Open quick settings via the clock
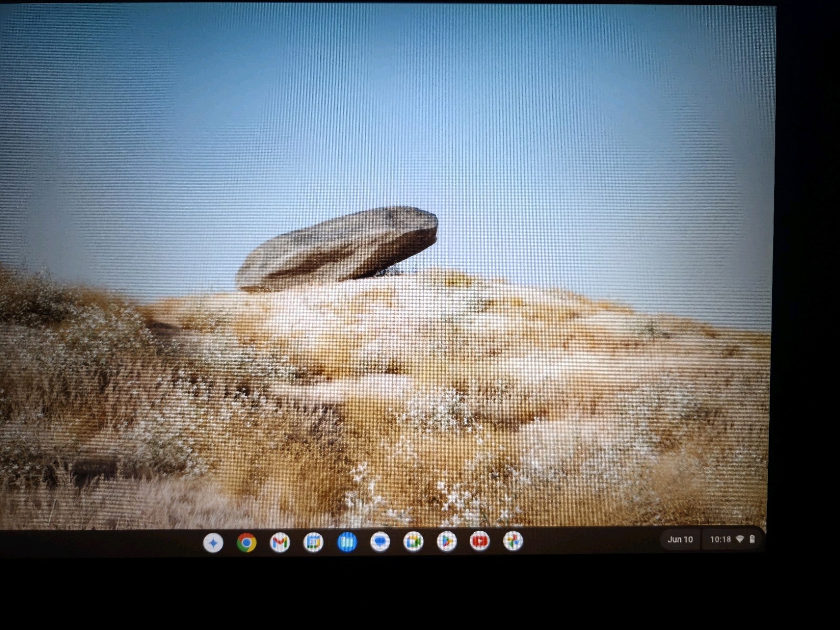840x630 pixels. (x=721, y=539)
